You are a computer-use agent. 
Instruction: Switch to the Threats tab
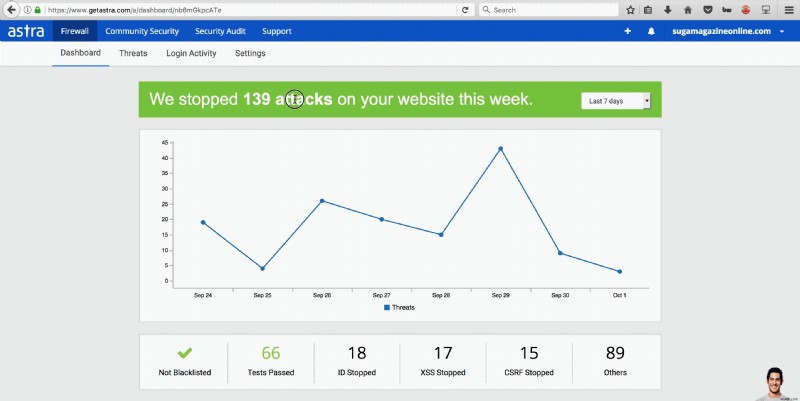pos(133,53)
